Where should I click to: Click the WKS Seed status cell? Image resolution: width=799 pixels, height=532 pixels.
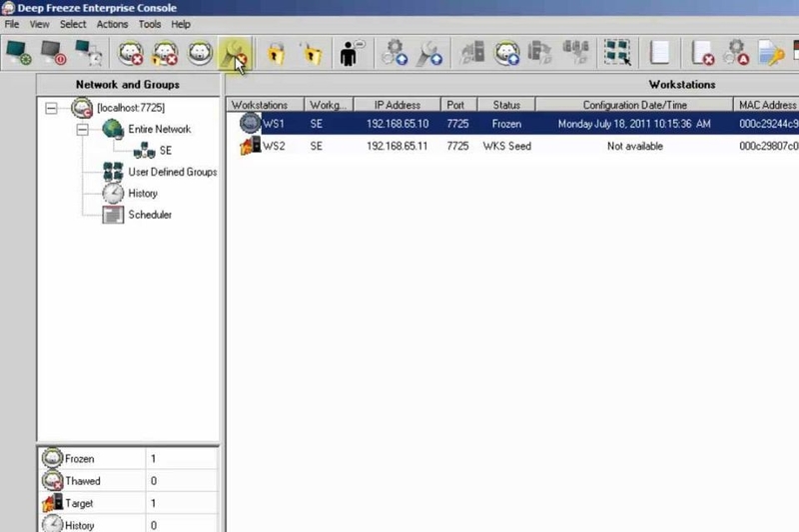pos(507,146)
